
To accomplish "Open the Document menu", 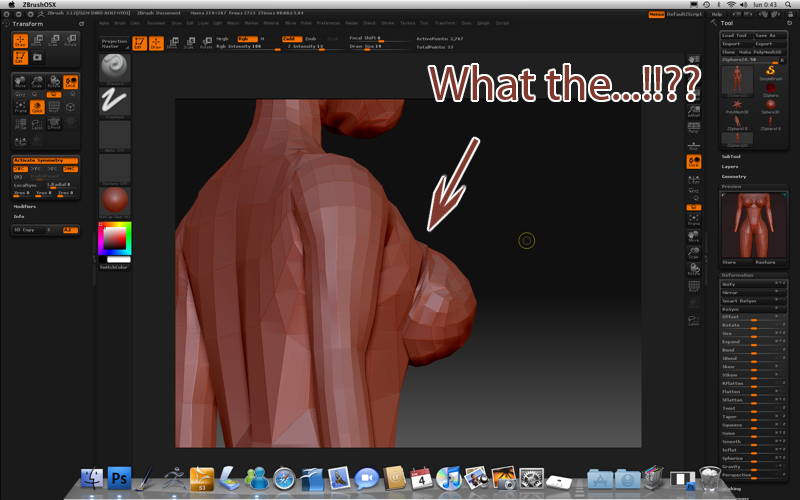I will coord(156,23).
